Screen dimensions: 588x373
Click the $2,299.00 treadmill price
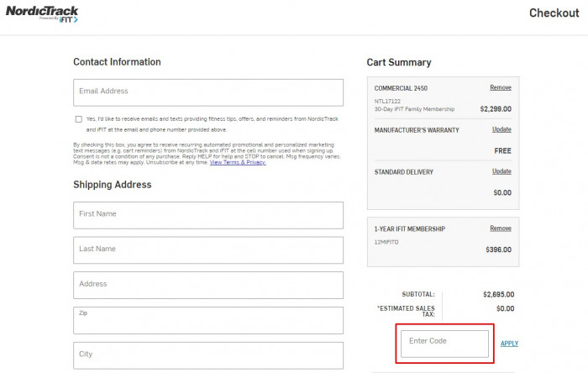tap(496, 109)
